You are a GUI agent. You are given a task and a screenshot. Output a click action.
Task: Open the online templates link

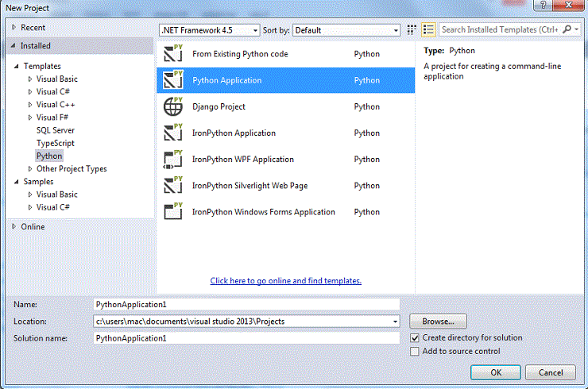[x=286, y=281]
